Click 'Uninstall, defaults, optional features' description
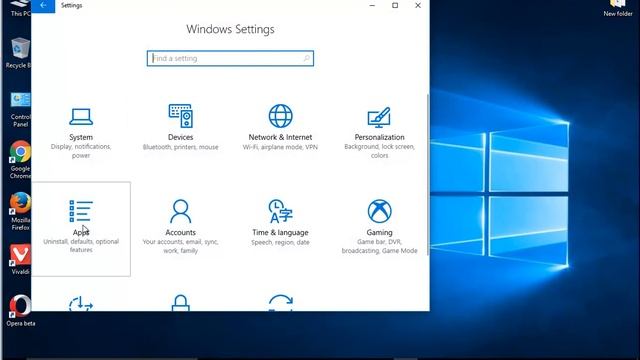Image resolution: width=640 pixels, height=360 pixels. click(81, 246)
